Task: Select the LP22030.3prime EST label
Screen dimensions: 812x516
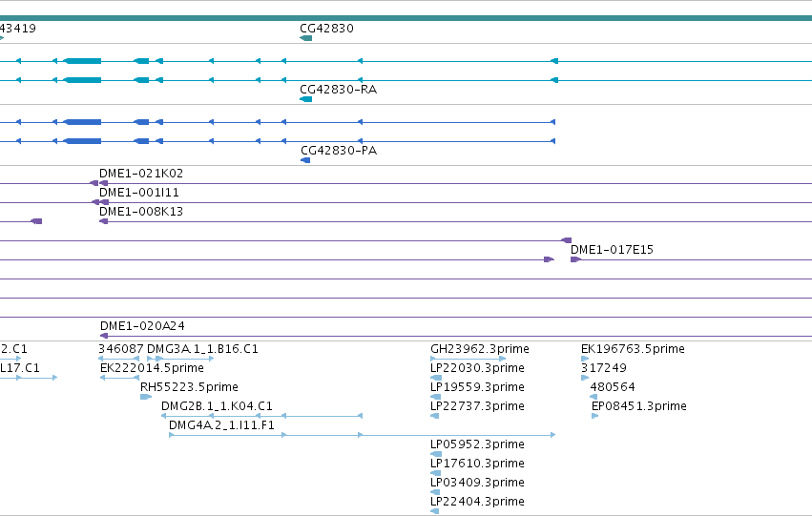Action: [477, 368]
